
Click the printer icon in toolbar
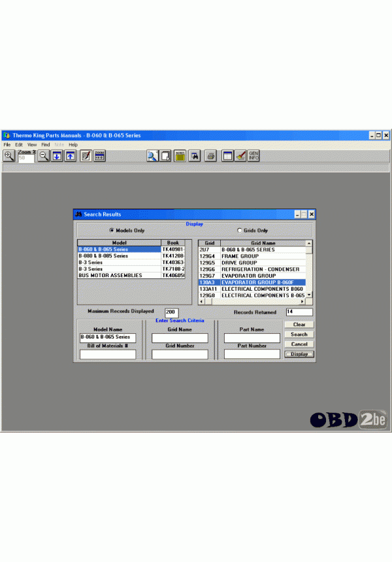210,156
